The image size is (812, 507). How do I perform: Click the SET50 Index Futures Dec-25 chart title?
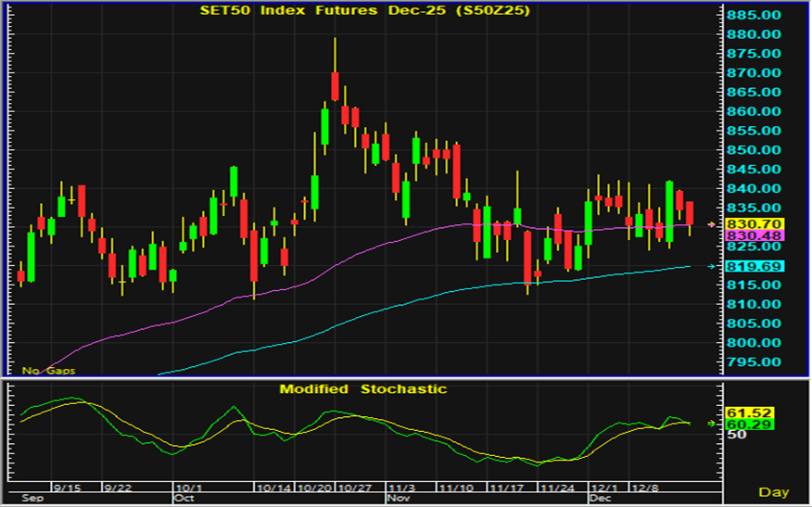(365, 11)
